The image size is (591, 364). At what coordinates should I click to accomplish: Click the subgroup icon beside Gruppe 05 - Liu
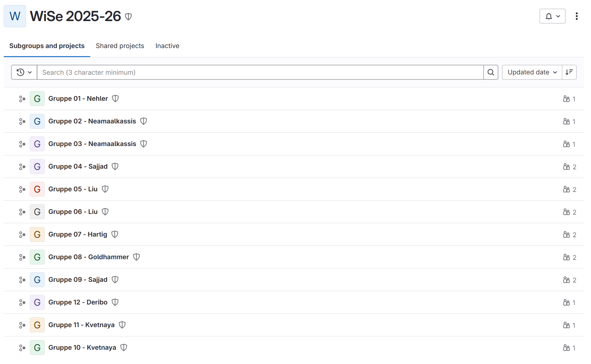[22, 189]
